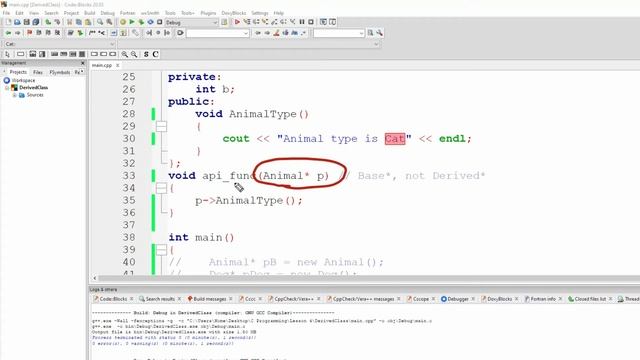Image resolution: width=640 pixels, height=360 pixels.
Task: Open the View menu
Action: (34, 13)
